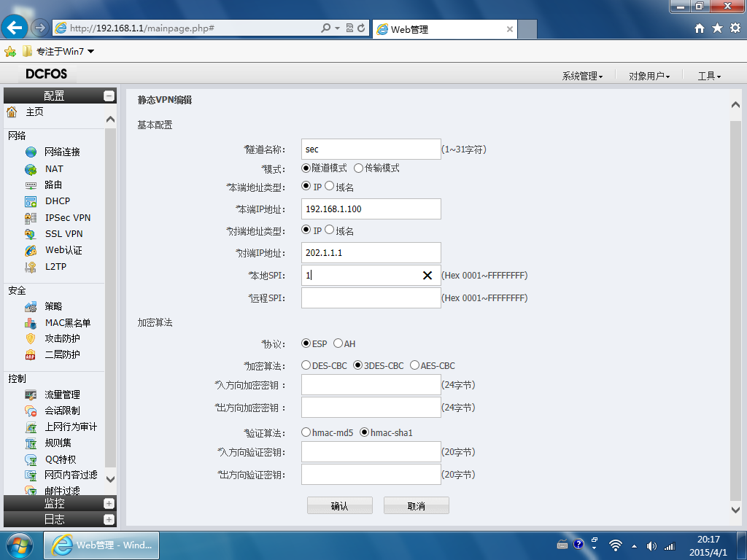Image resolution: width=747 pixels, height=560 pixels.
Task: Click the SSL VPN icon
Action: 31,234
